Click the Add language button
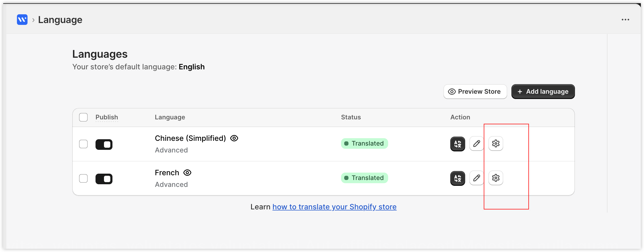Image resolution: width=644 pixels, height=252 pixels. coord(543,92)
